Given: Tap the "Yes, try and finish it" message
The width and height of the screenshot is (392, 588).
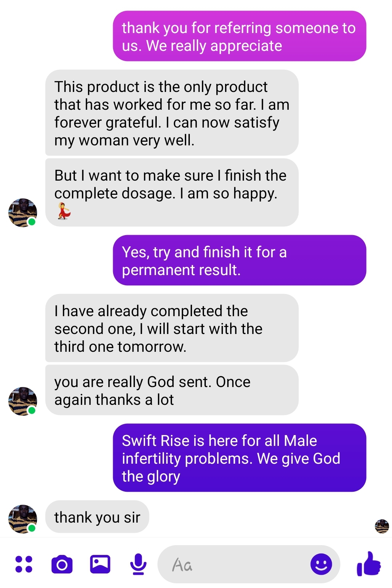Looking at the screenshot, I should pos(239,261).
